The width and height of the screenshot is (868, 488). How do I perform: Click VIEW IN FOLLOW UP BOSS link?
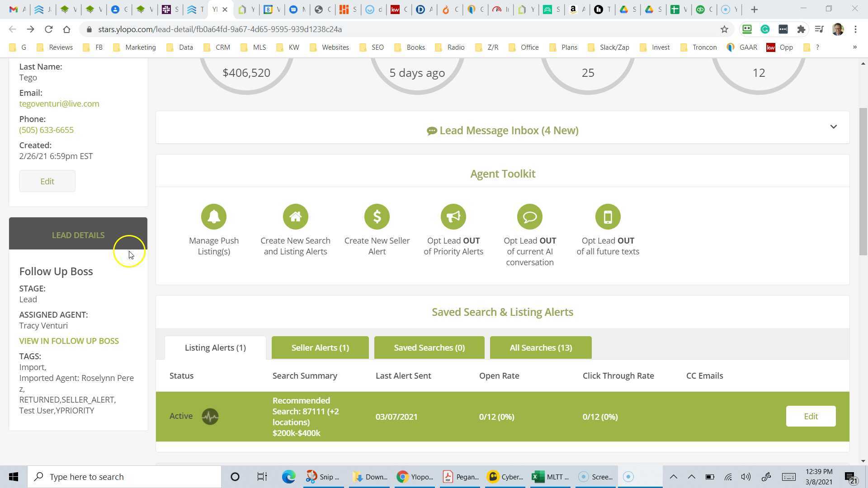69,341
